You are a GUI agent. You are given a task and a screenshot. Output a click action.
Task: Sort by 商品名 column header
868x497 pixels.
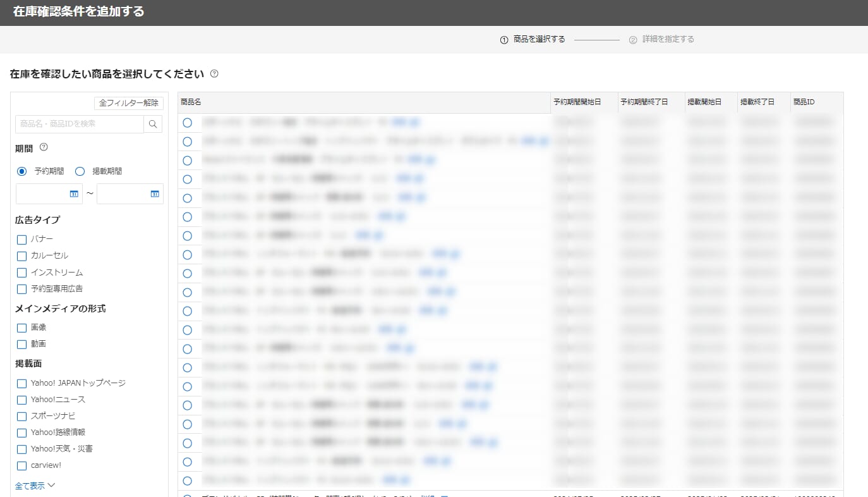[364, 102]
